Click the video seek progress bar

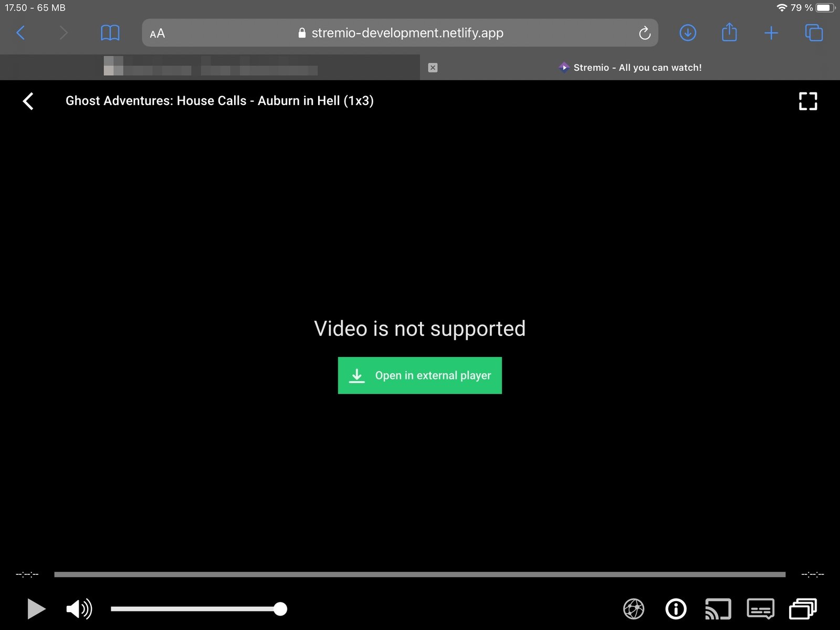[420, 573]
